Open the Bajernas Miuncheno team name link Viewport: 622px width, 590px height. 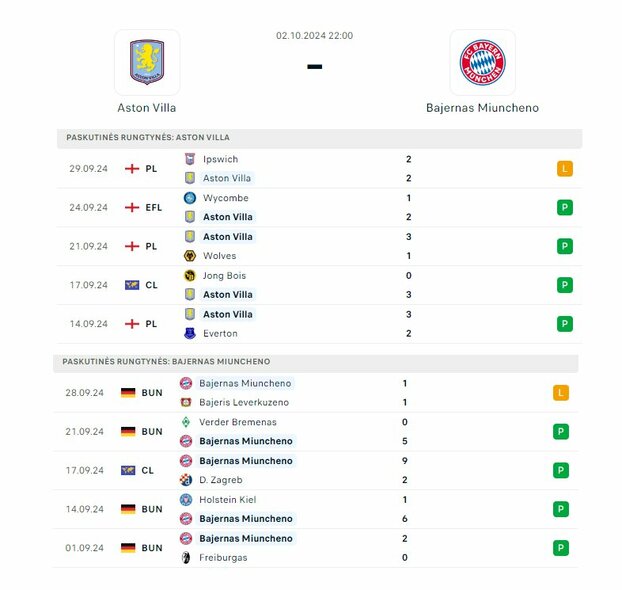click(x=482, y=107)
